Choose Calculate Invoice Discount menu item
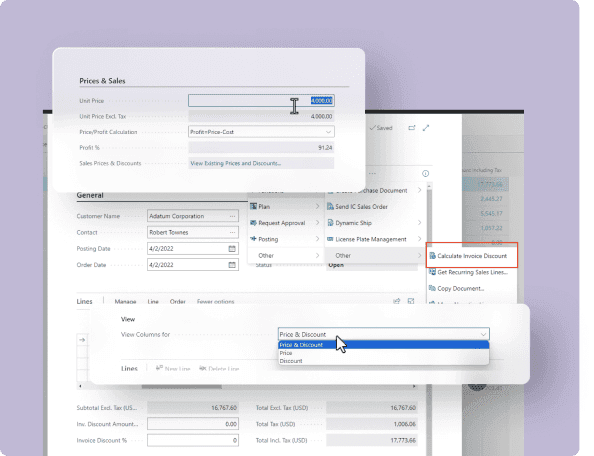 (472, 256)
